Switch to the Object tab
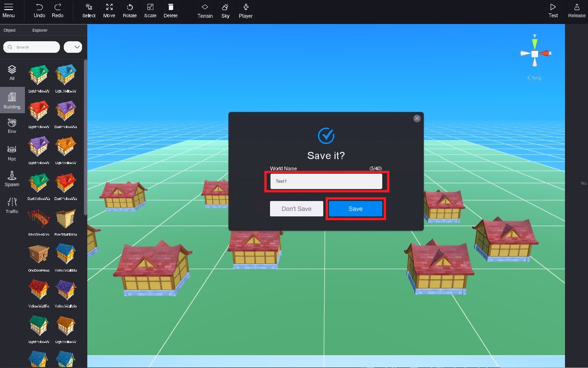588x368 pixels. tap(10, 30)
